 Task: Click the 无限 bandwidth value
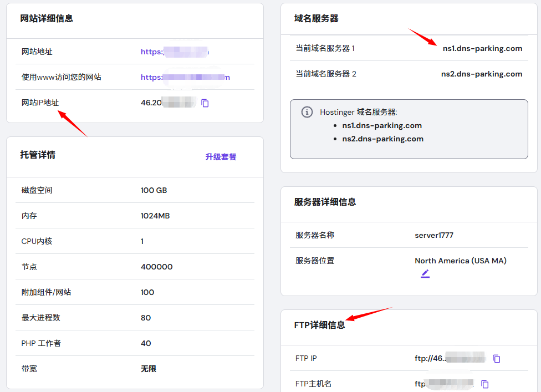(x=149, y=369)
